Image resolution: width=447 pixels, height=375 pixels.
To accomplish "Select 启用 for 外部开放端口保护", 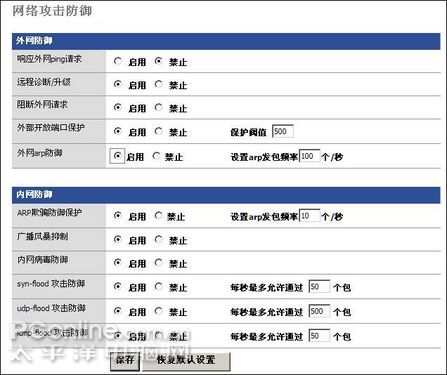I will point(118,131).
